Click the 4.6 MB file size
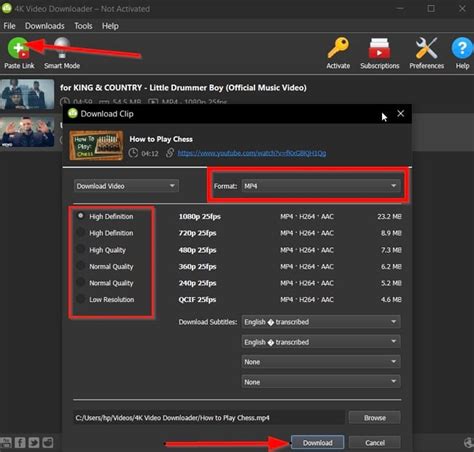474x452 pixels. (391, 299)
